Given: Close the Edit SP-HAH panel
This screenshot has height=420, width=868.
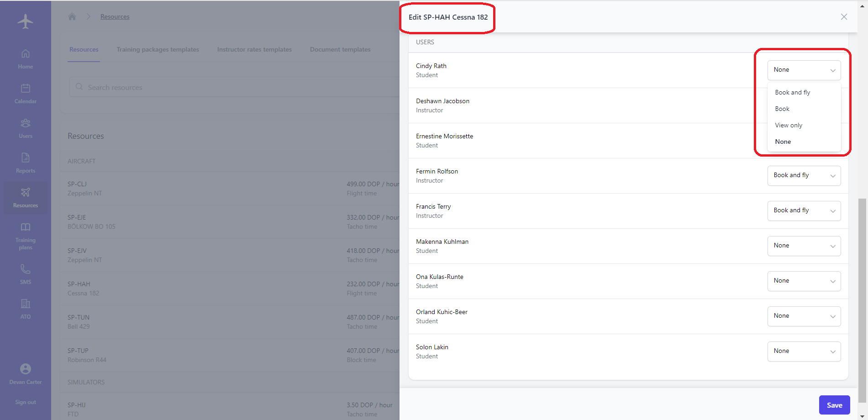Looking at the screenshot, I should pyautogui.click(x=844, y=17).
